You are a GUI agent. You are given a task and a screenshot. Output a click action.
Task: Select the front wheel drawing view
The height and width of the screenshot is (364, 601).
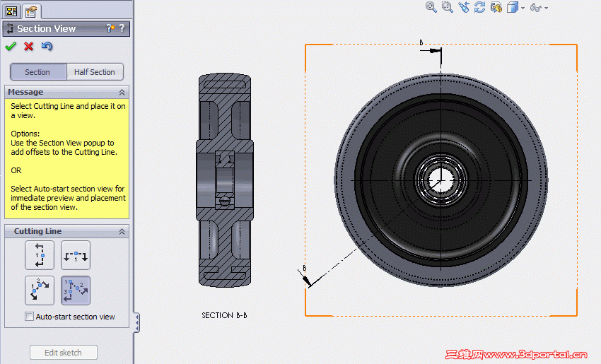point(440,180)
